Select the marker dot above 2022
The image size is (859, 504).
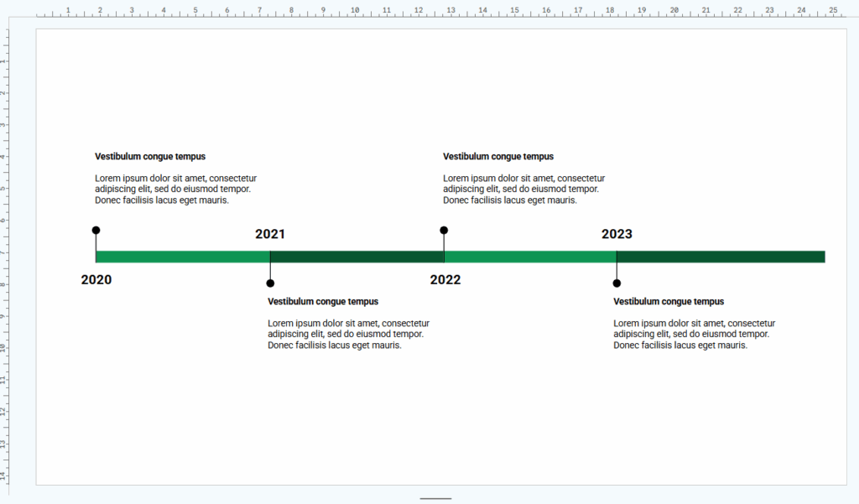click(x=444, y=230)
